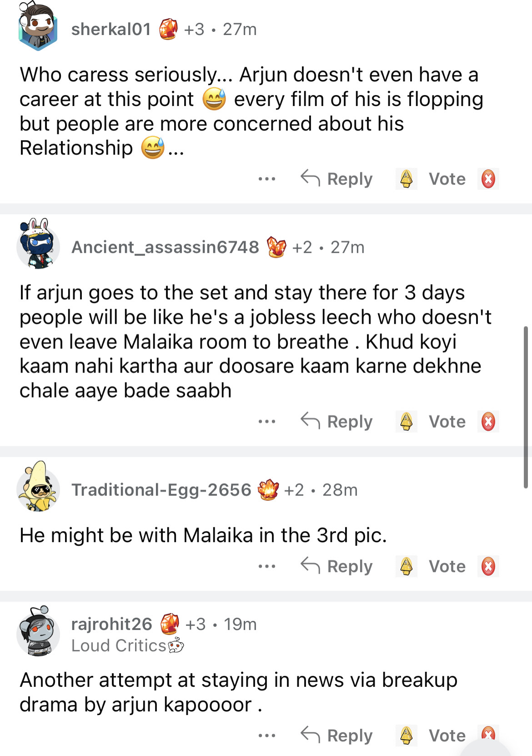532x756 pixels.
Task: Open more options on Ancient_assassin6748's comment
Action: pos(266,421)
